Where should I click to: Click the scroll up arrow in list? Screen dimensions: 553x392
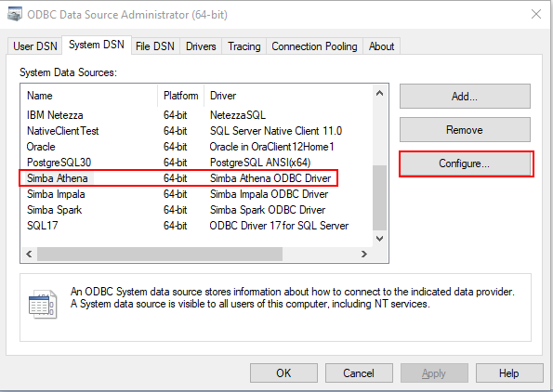(380, 94)
